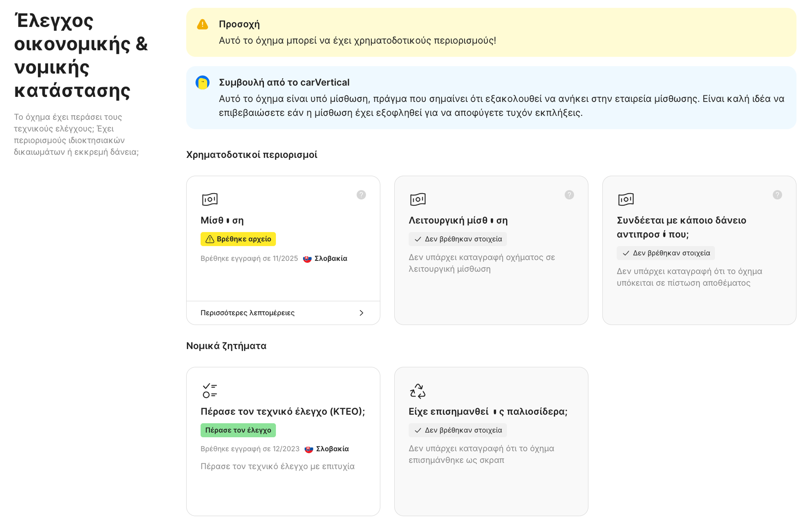Click Δεν βρέθηκαν στοιχεία badge under Λειτουργική μίσθωση
Screen dimensions: 812x523
click(x=457, y=239)
